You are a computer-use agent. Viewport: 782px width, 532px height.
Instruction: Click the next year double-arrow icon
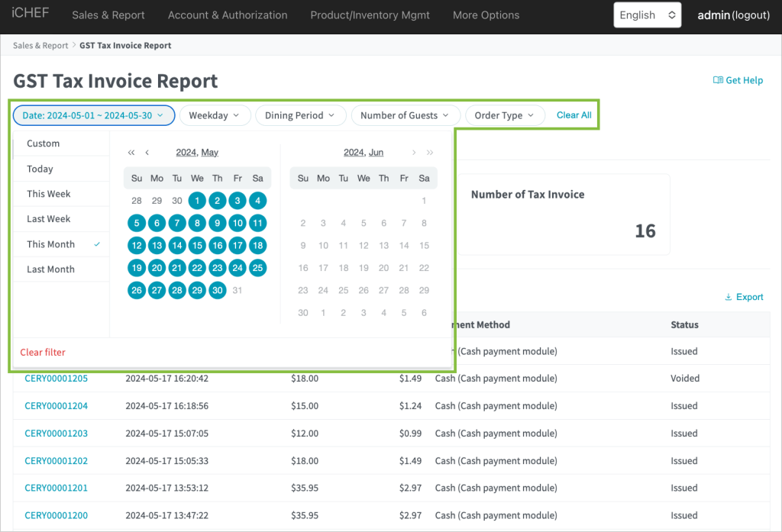pos(429,153)
